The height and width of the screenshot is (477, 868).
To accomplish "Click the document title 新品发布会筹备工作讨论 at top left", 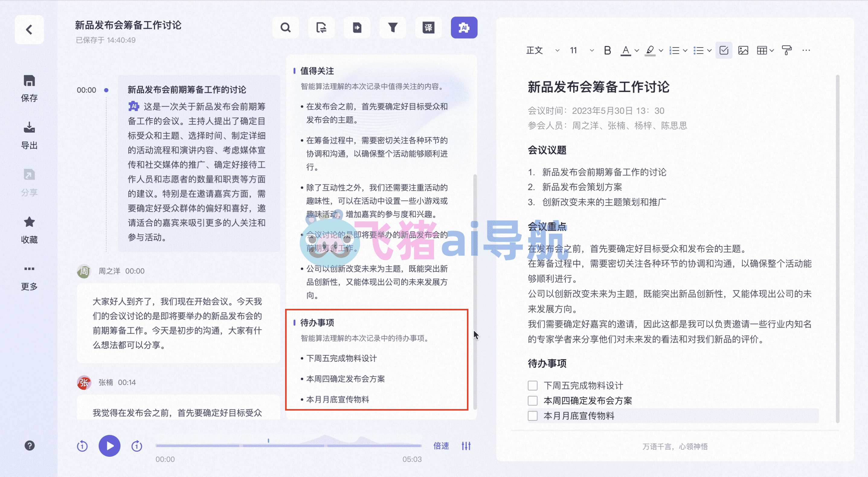I will (128, 25).
